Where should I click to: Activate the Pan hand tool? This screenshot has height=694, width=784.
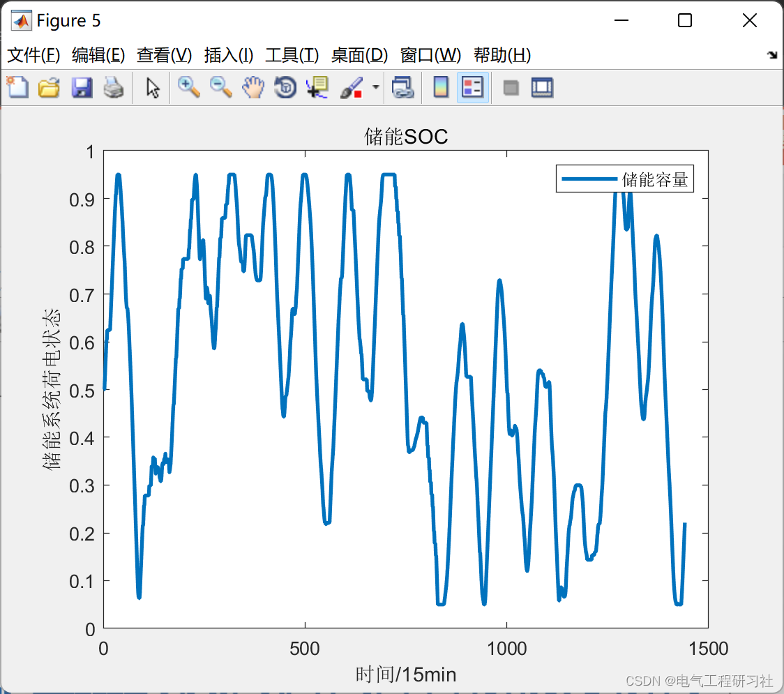tap(253, 87)
